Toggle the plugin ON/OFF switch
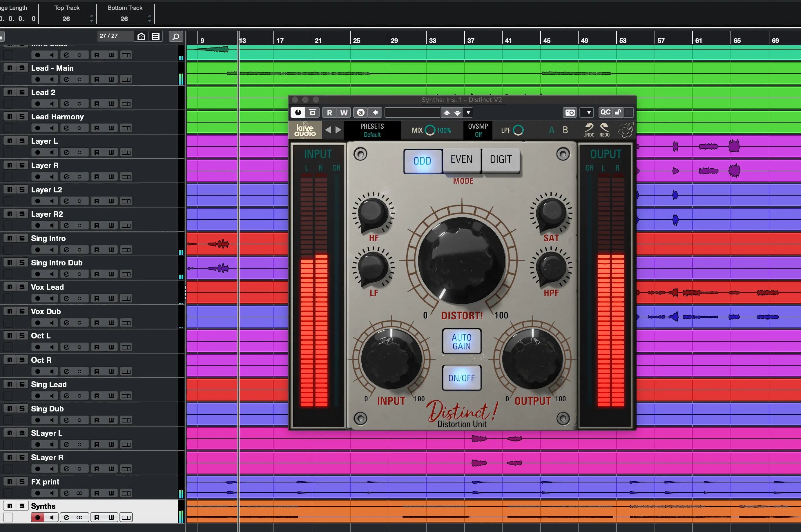801x532 pixels. tap(461, 378)
